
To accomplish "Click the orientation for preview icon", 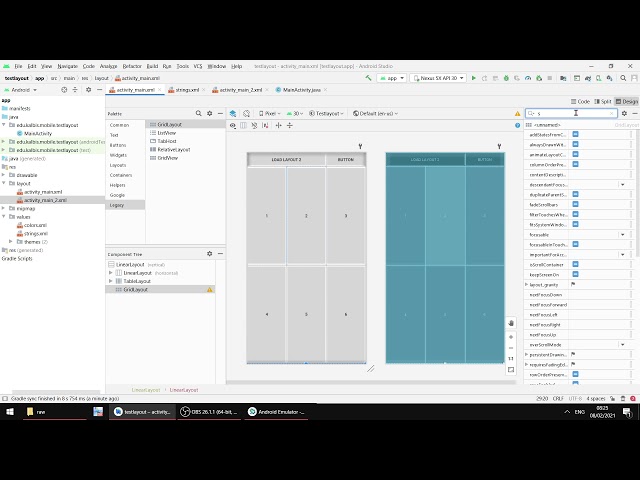I will click(x=246, y=113).
